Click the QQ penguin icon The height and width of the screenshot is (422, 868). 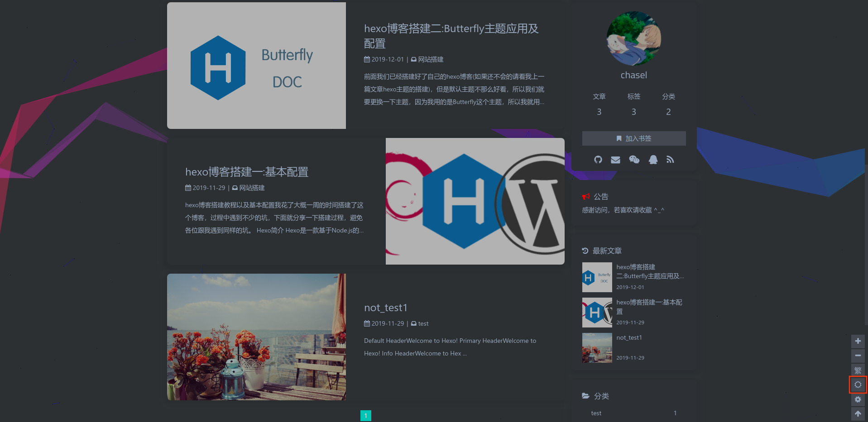tap(653, 160)
